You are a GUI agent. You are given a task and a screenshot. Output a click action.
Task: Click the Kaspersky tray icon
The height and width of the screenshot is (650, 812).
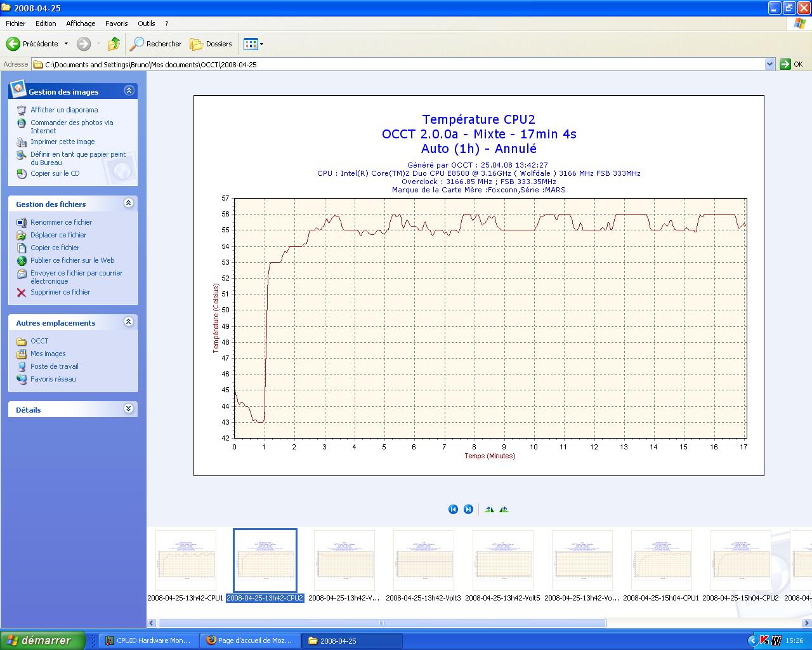click(764, 640)
